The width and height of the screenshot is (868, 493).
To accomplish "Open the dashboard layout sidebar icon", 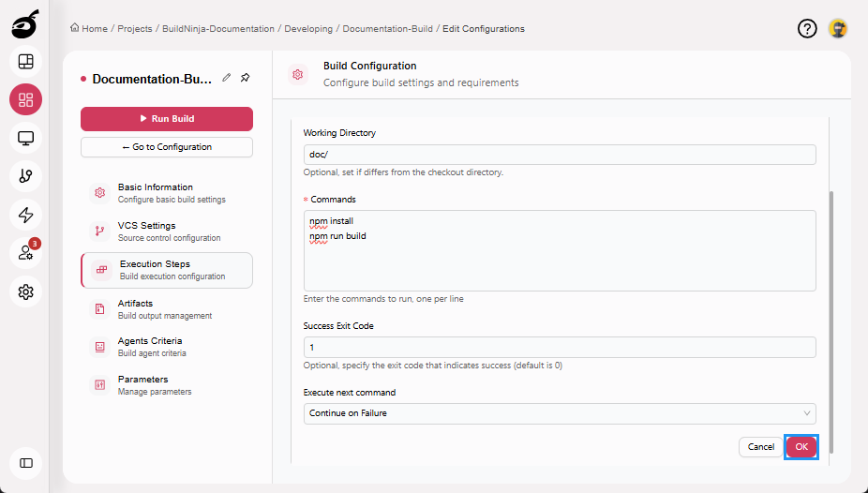I will (25, 62).
